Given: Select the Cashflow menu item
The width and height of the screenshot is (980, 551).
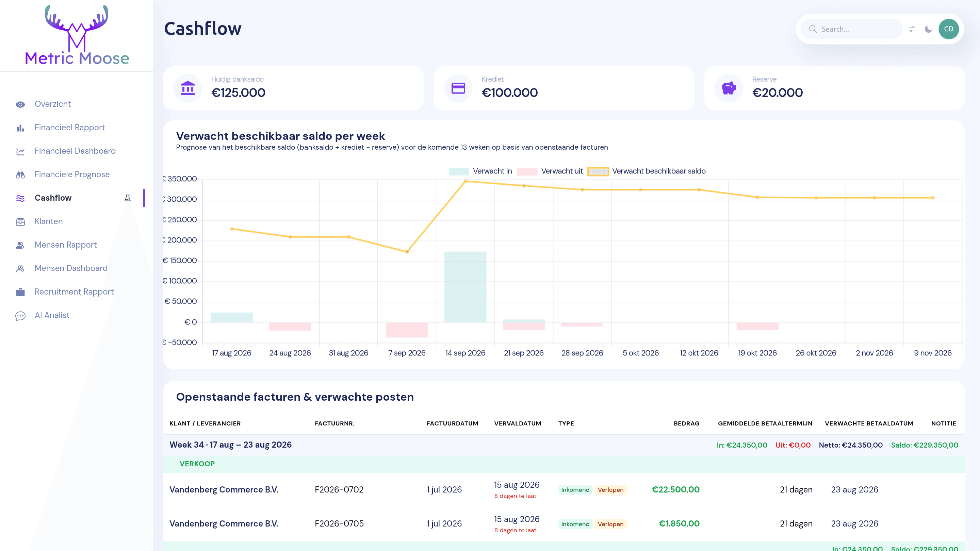Looking at the screenshot, I should [53, 198].
